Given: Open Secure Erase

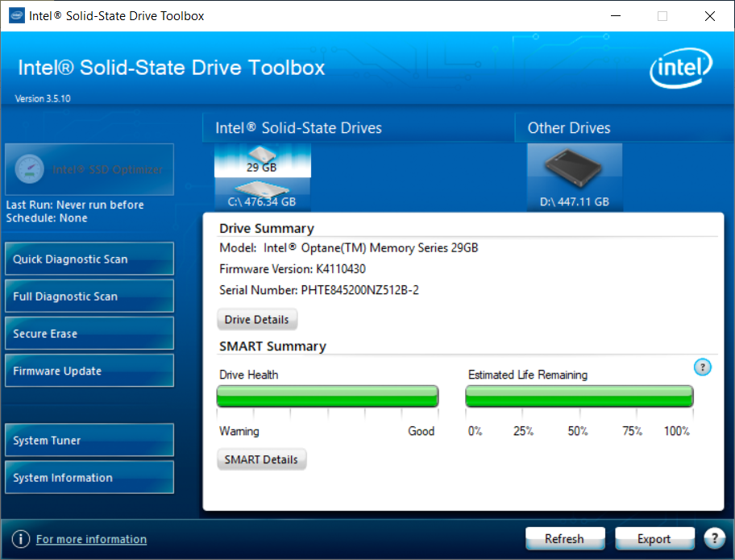Looking at the screenshot, I should click(x=89, y=334).
